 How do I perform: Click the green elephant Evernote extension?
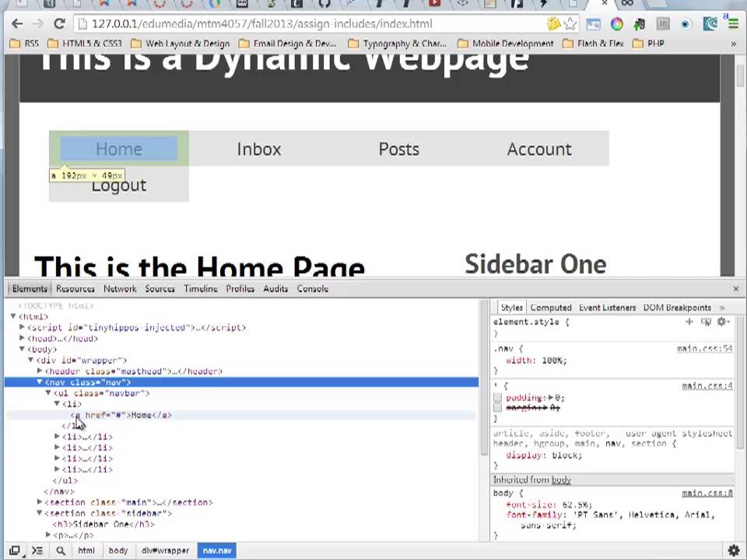640,24
